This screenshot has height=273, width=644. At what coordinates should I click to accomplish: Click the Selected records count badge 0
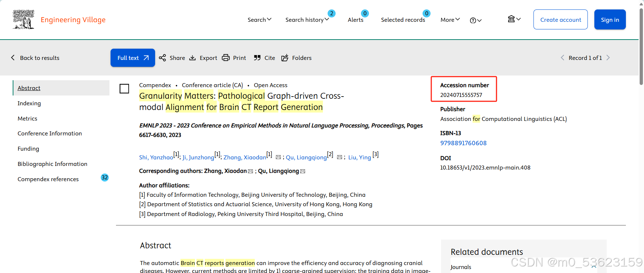pos(427,13)
